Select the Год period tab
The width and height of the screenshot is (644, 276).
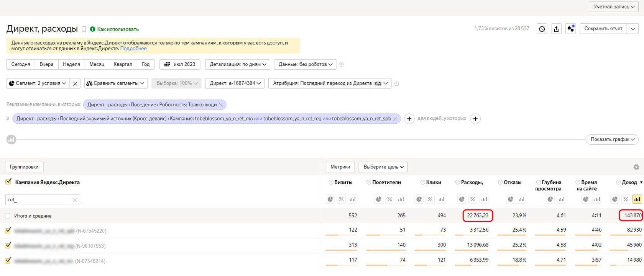coord(146,65)
